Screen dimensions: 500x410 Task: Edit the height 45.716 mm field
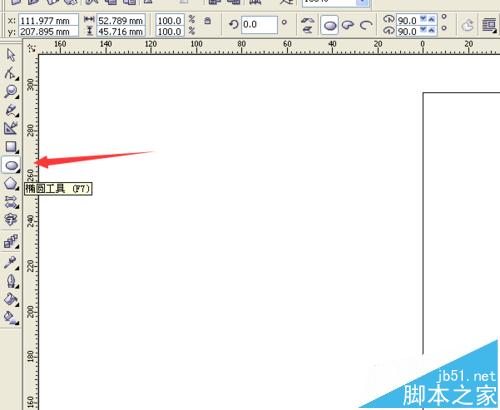click(x=121, y=32)
